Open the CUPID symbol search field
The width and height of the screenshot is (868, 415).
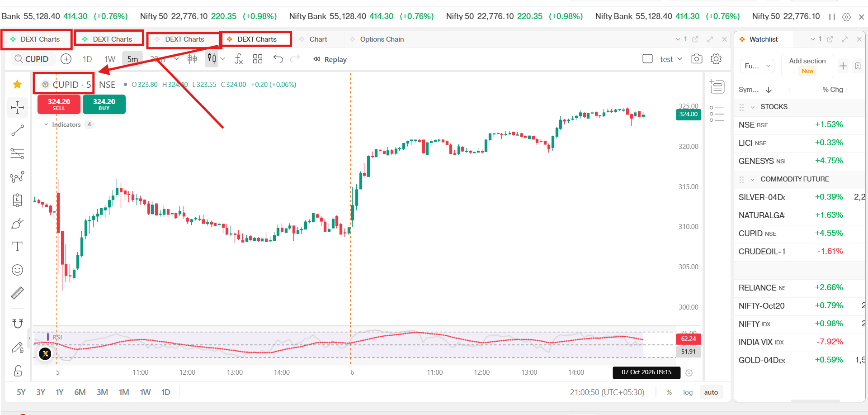point(33,59)
